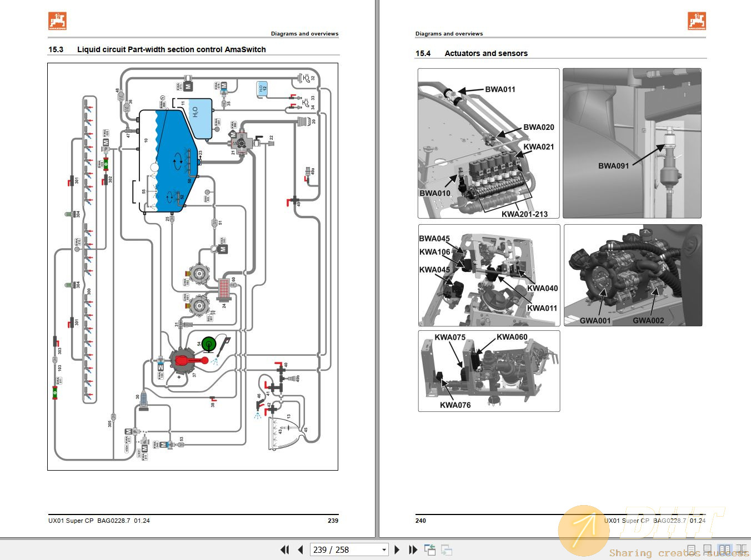Image resolution: width=751 pixels, height=560 pixels.
Task: Click the go to previous view icon
Action: pos(430,549)
